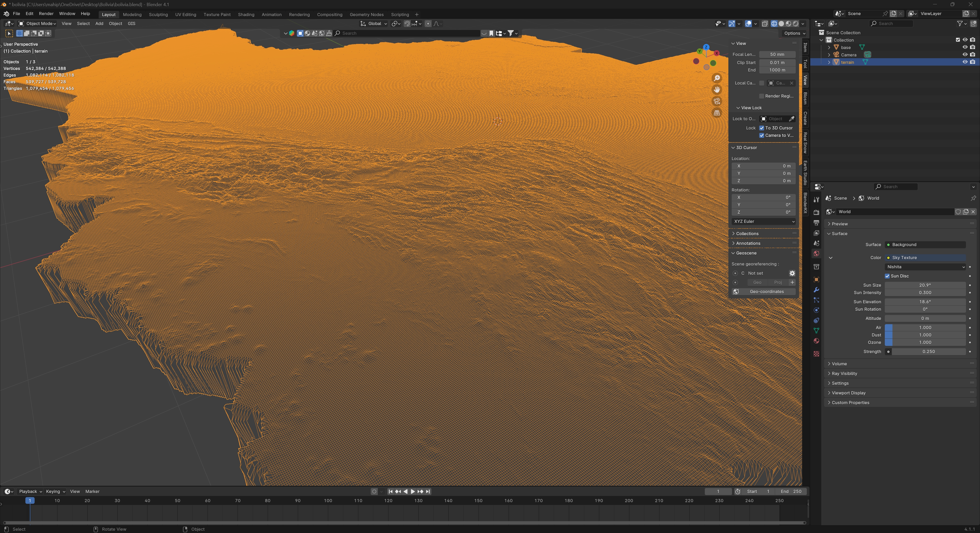
Task: Open the GIS menu
Action: (131, 23)
